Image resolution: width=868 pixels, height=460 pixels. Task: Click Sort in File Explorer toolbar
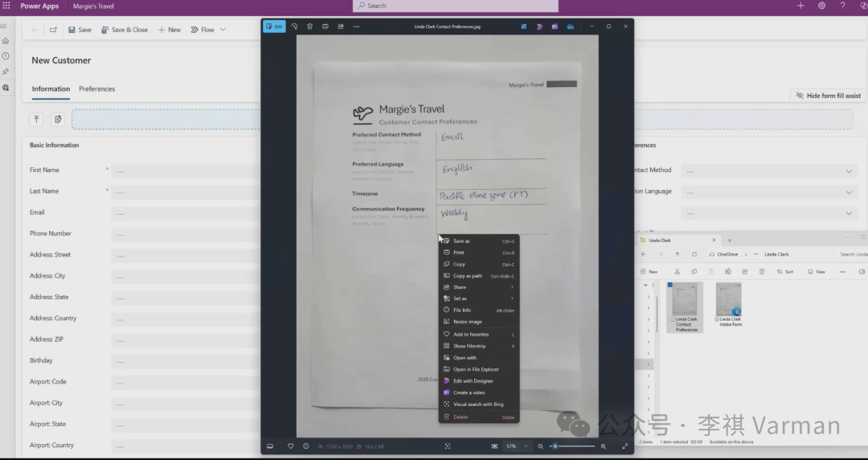tap(785, 272)
